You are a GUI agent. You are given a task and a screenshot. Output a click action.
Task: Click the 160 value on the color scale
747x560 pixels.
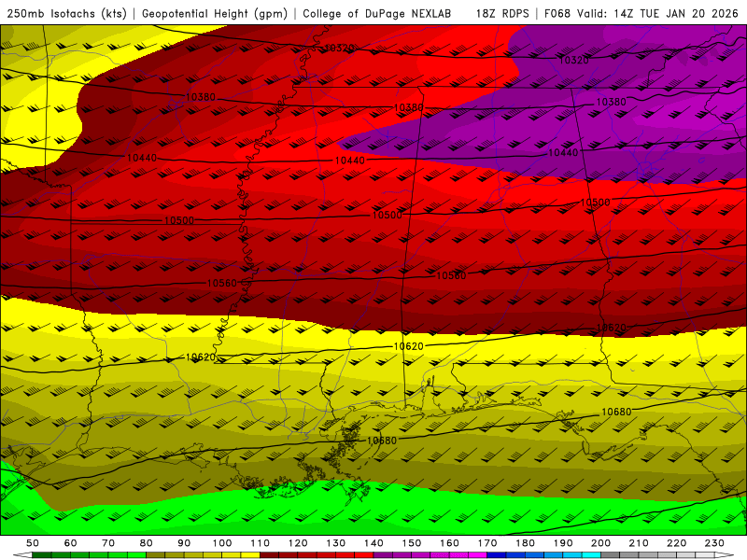point(449,543)
